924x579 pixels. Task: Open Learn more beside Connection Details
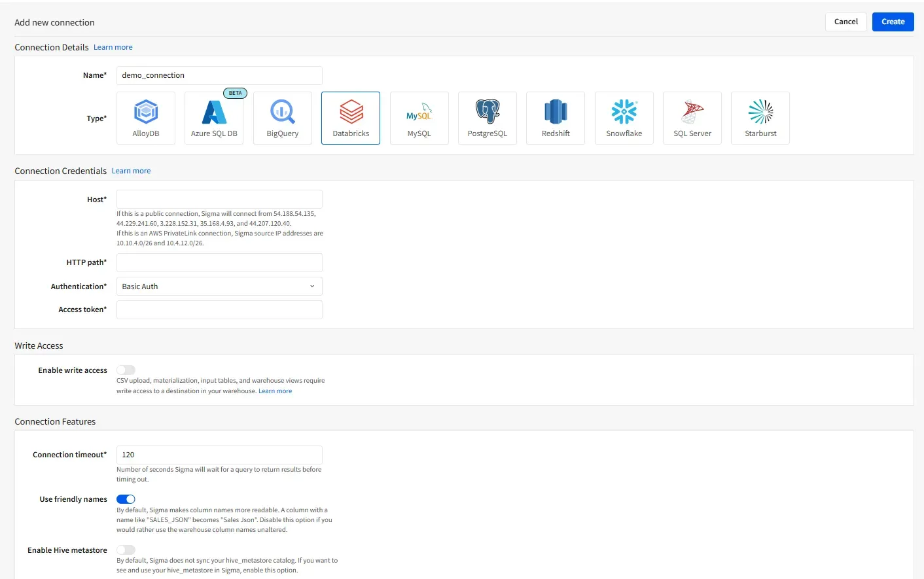coord(113,47)
